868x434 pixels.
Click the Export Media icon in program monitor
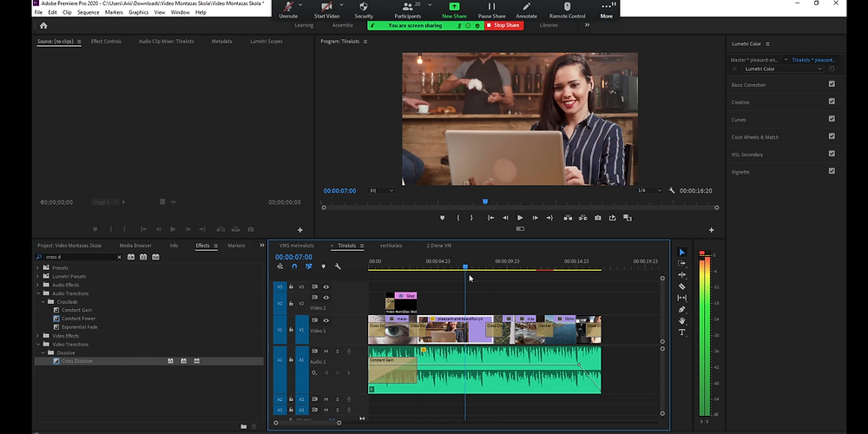(612, 218)
